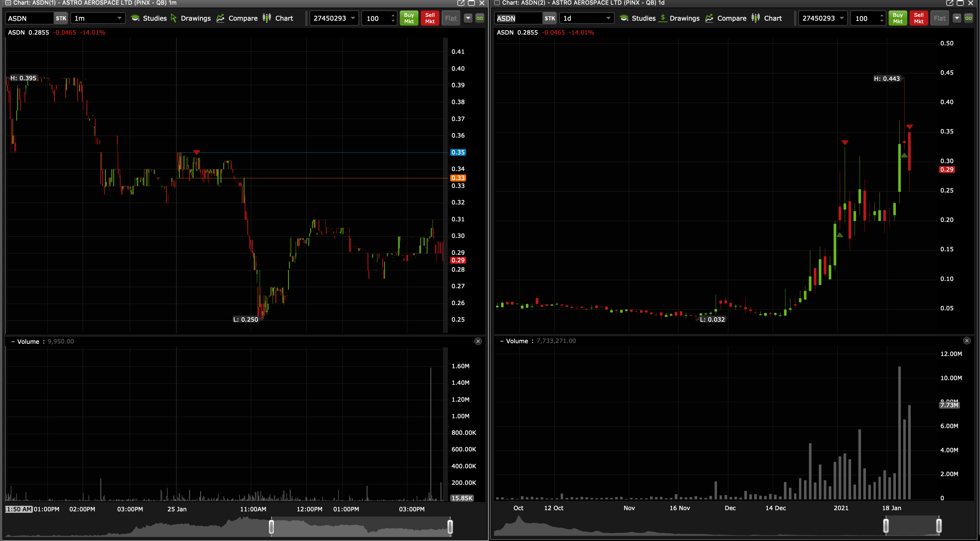Toggle STK security type in right chart
The height and width of the screenshot is (541, 980).
(549, 18)
